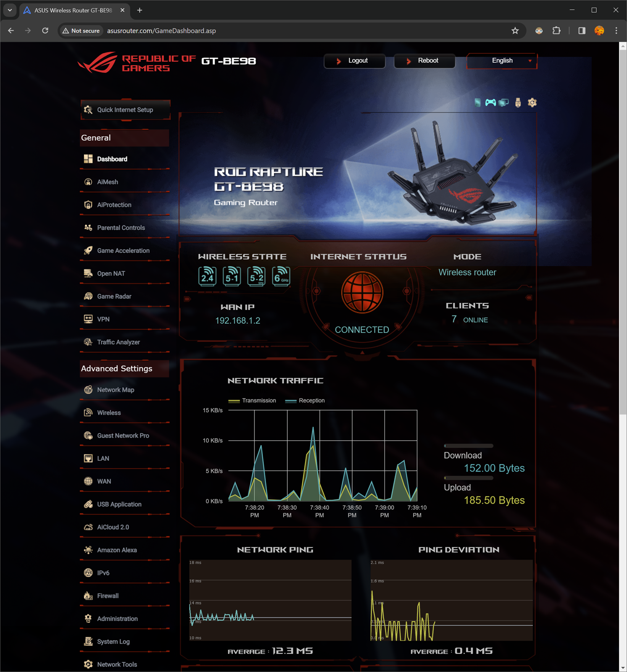Open Chrome's three-dot menu

pos(616,31)
